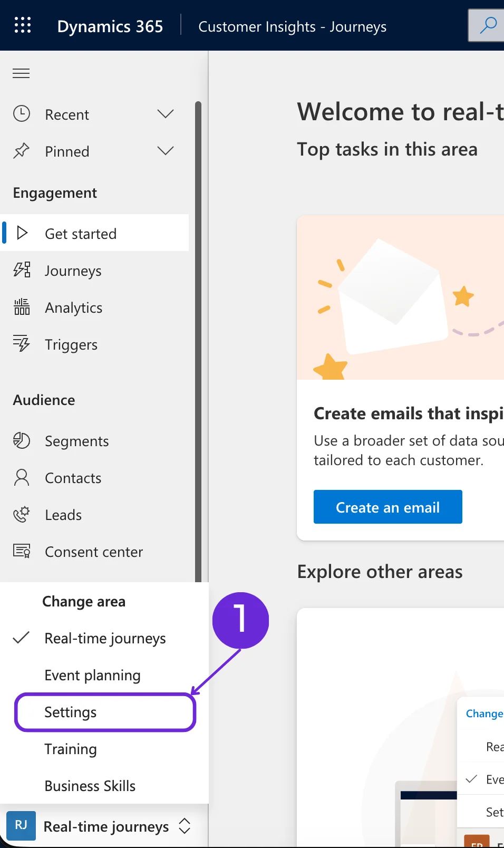Screen dimensions: 504x848
Task: Click the Leads phone icon
Action: click(x=22, y=514)
